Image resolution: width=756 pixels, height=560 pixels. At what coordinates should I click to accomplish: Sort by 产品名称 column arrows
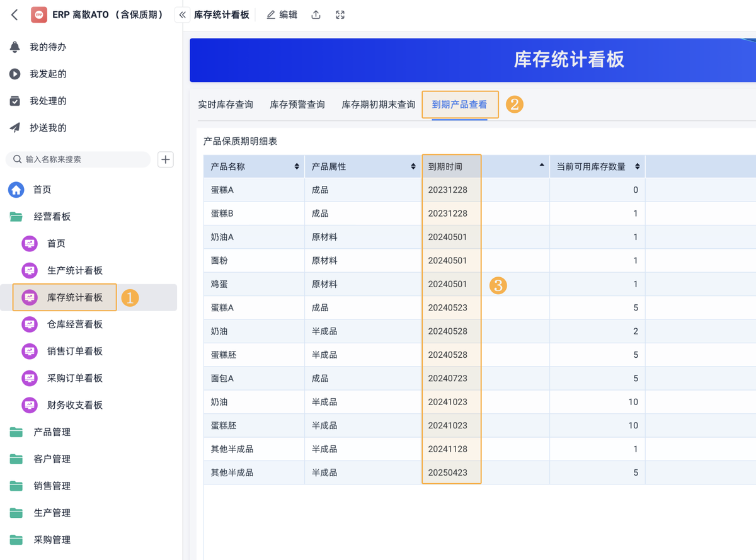[297, 167]
